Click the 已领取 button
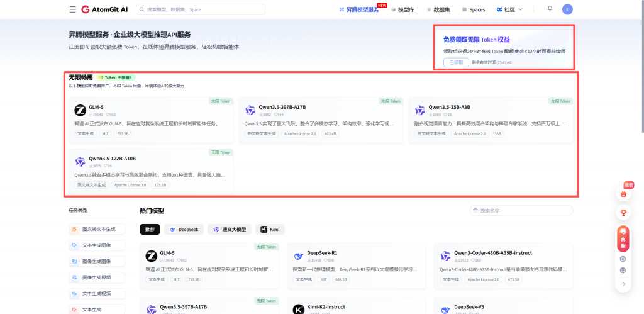Image resolution: width=644 pixels, height=314 pixels. pyautogui.click(x=456, y=62)
